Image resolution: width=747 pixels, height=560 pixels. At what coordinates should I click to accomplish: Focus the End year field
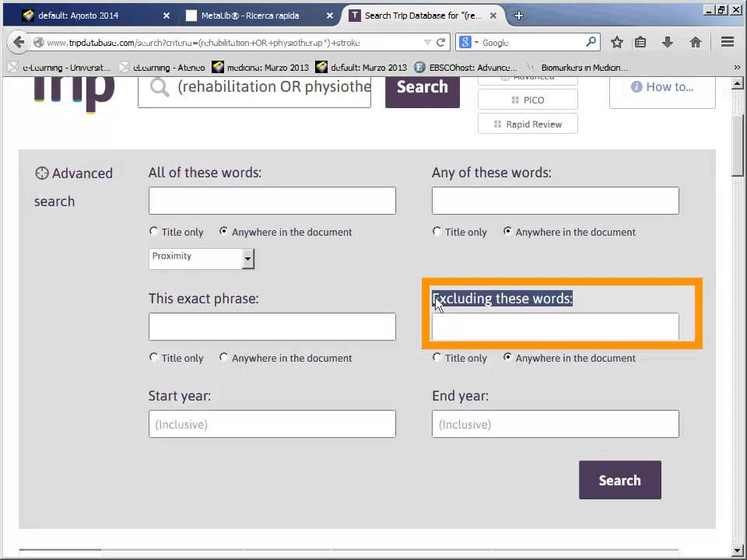[556, 424]
